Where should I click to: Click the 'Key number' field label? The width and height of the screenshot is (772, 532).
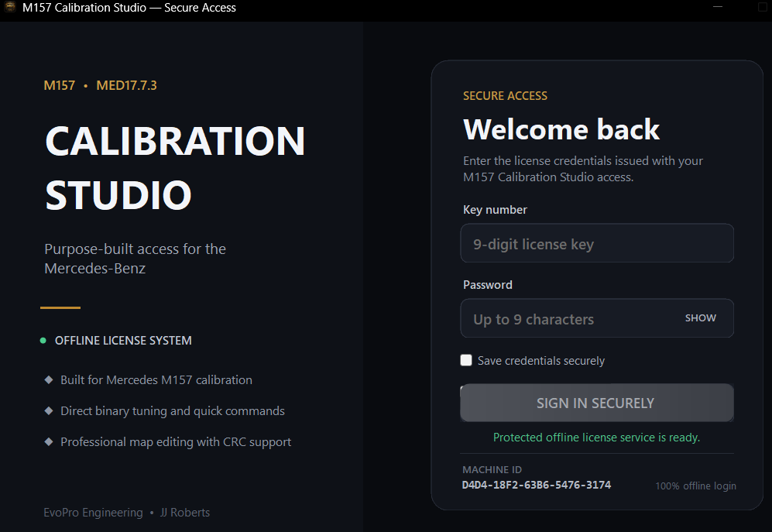tap(495, 210)
